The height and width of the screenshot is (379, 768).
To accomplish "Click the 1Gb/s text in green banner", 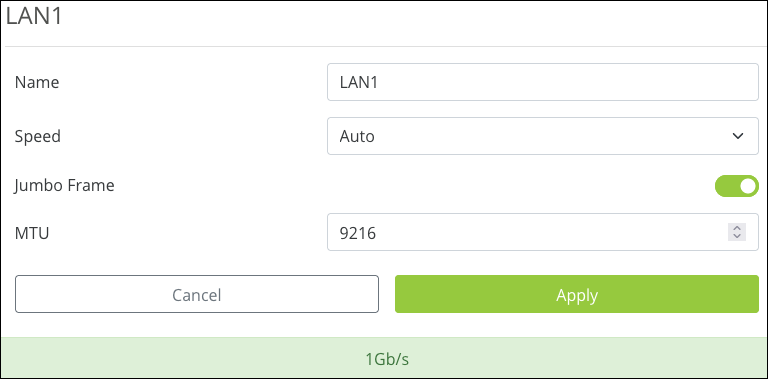I will (x=387, y=359).
